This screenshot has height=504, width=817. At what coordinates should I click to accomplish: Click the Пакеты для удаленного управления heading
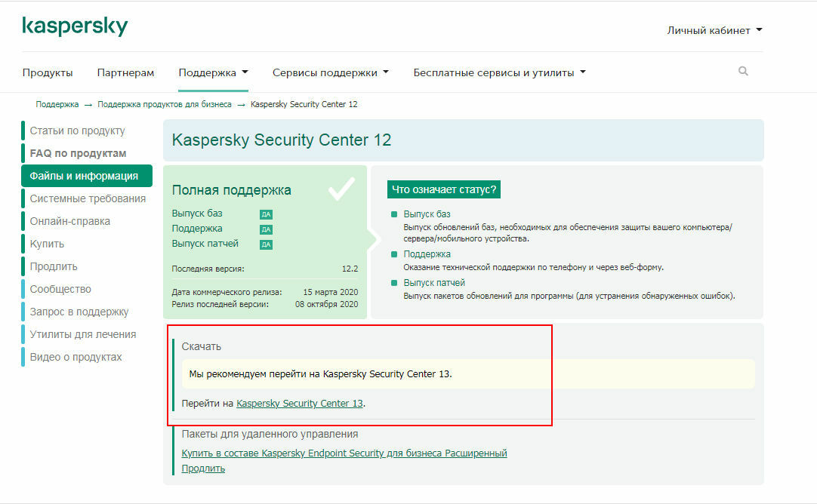(x=270, y=434)
